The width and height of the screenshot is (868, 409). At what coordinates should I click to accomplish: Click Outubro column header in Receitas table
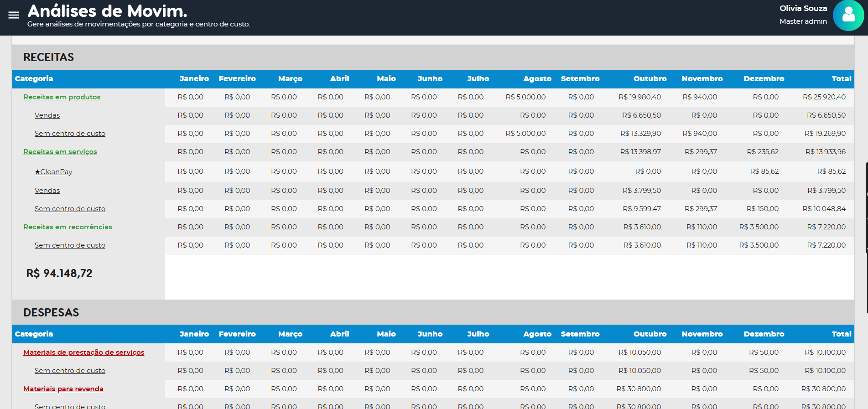point(650,79)
